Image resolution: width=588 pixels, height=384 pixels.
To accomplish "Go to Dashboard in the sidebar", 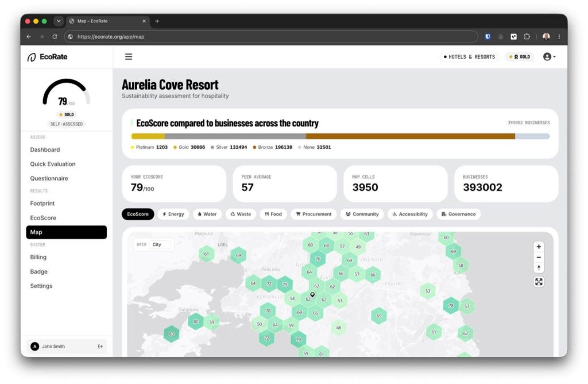I will tap(45, 149).
